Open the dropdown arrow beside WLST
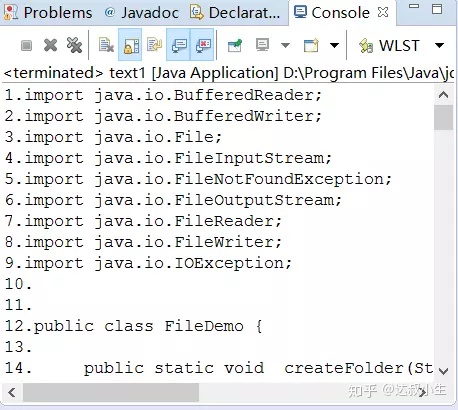The height and width of the screenshot is (410, 458). tap(440, 45)
